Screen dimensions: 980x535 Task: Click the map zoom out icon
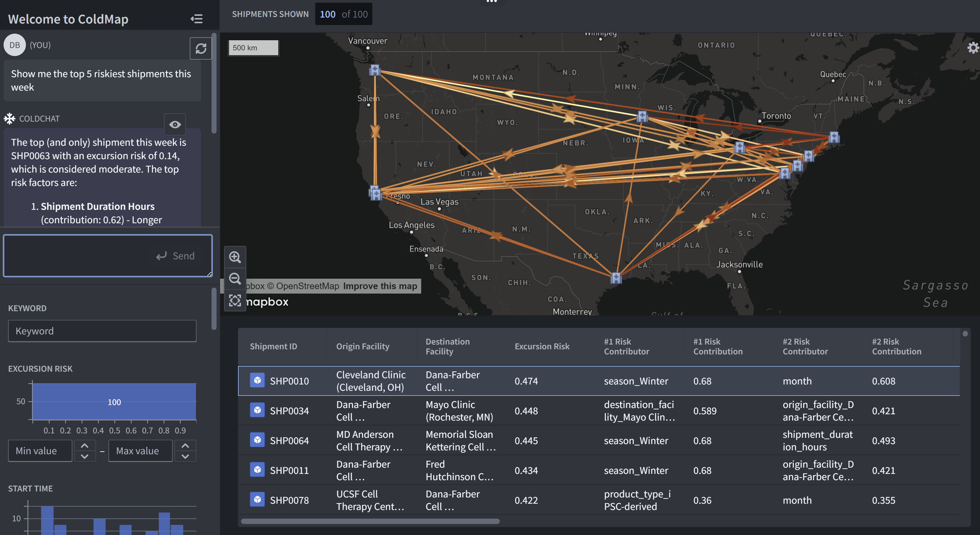(x=235, y=279)
